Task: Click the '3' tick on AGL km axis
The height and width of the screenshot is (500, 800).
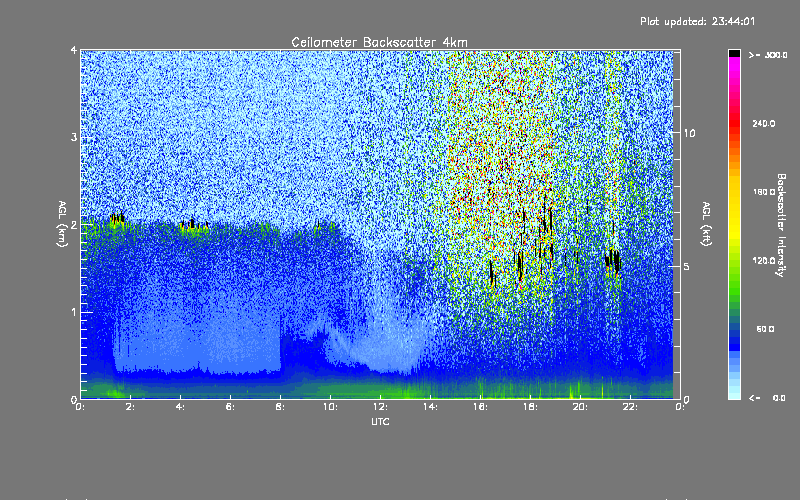Action: tap(74, 137)
